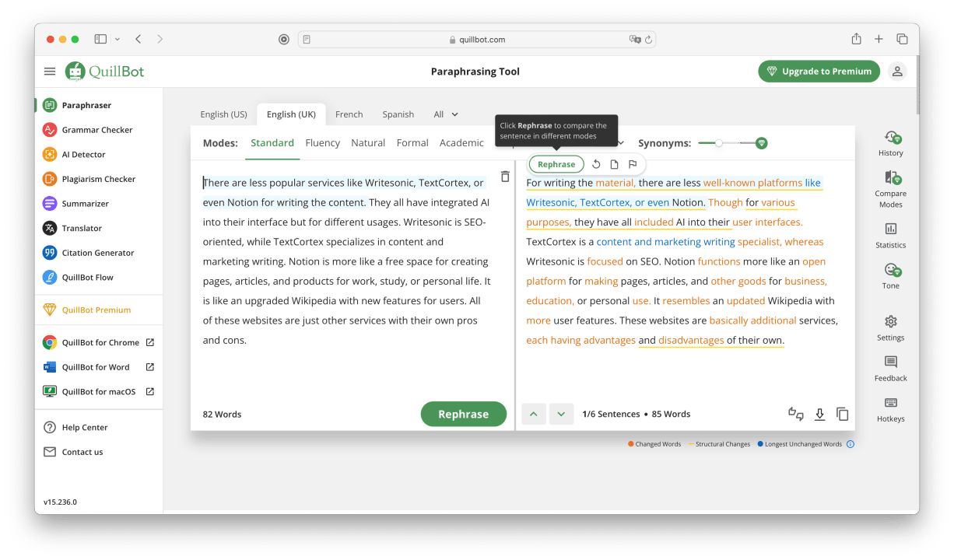This screenshot has width=954, height=560.
Task: Select English (UK) language tab
Action: point(291,114)
